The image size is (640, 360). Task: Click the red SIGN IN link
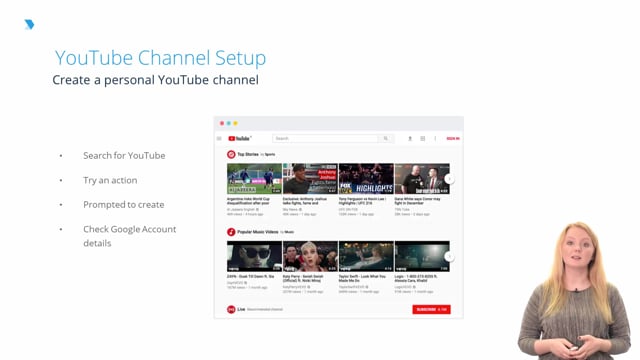click(453, 139)
